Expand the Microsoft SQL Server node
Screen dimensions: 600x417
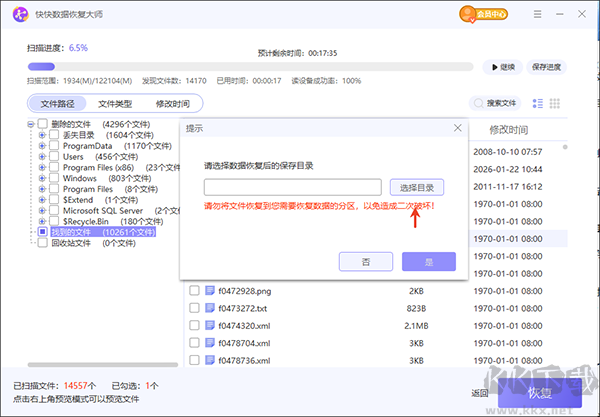click(42, 210)
